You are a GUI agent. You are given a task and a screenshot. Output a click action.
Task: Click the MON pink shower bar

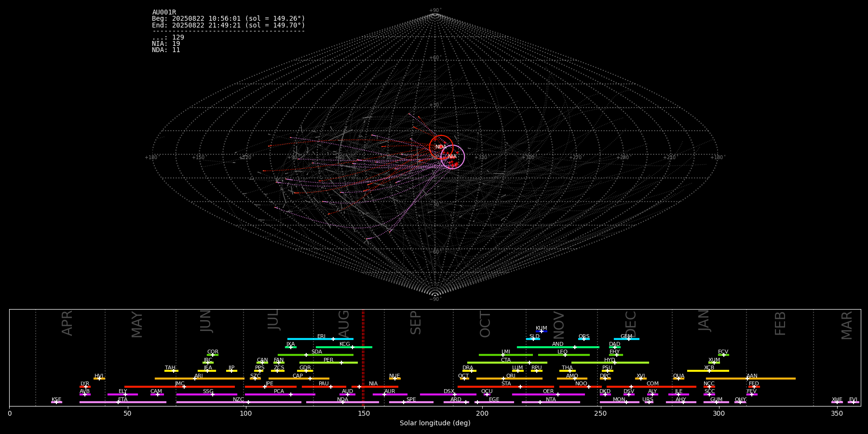[620, 402]
